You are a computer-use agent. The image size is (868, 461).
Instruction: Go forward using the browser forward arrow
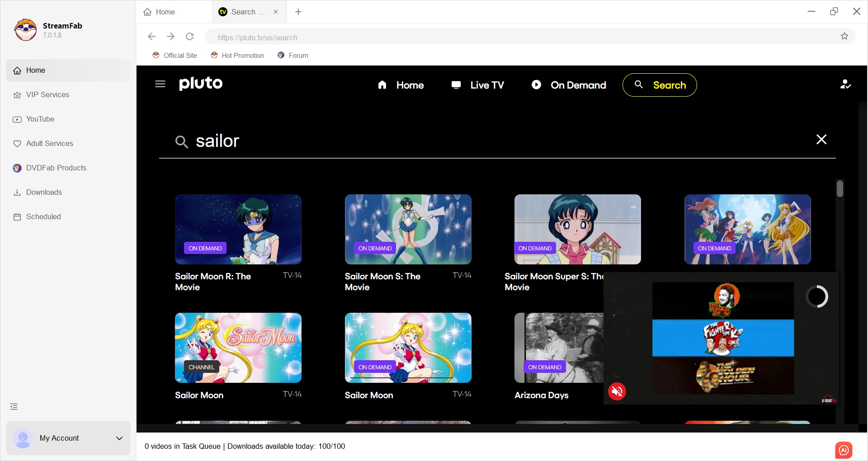170,36
